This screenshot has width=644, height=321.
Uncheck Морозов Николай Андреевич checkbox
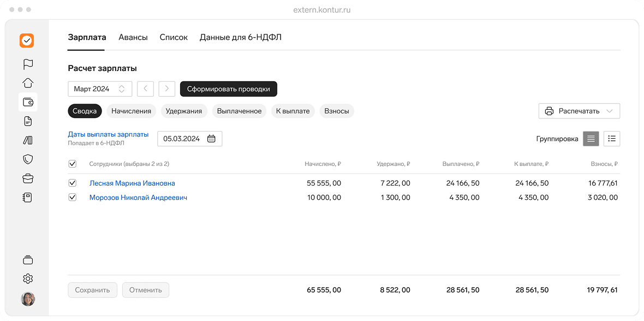[x=73, y=198]
